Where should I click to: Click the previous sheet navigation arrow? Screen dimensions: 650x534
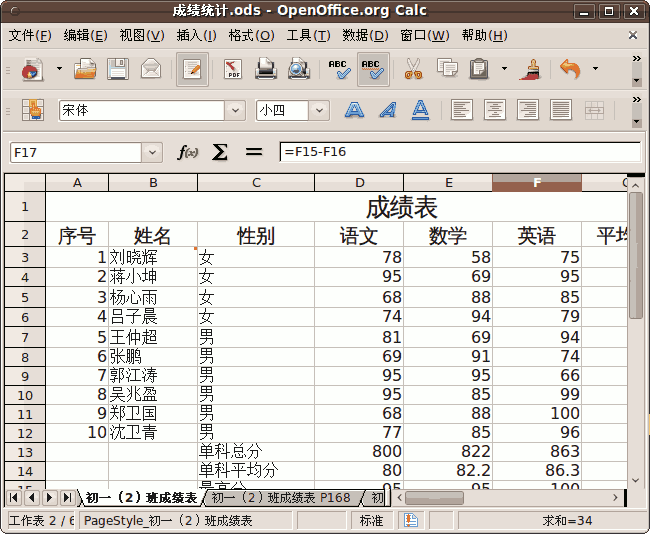32,498
